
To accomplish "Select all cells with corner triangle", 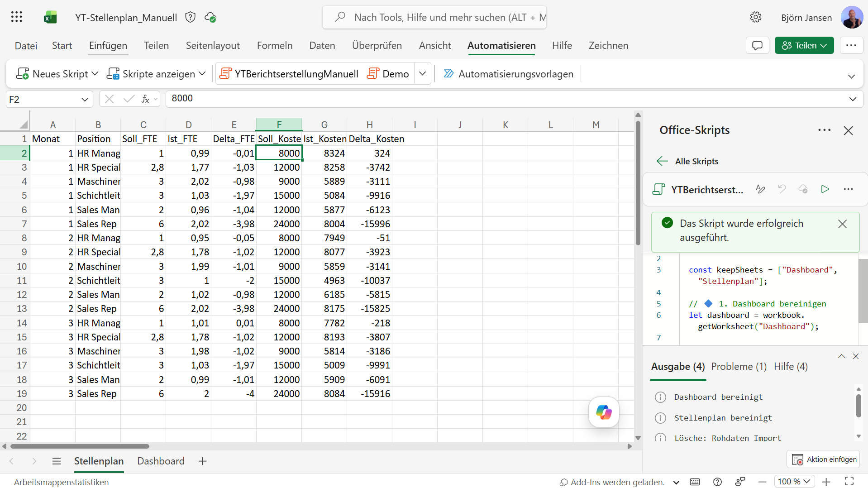I will coord(24,124).
